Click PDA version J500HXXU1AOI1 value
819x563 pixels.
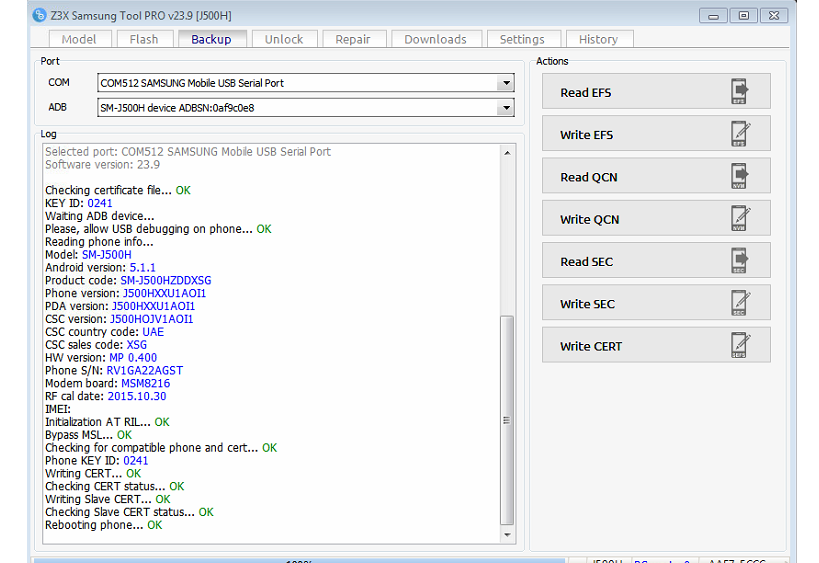[154, 306]
